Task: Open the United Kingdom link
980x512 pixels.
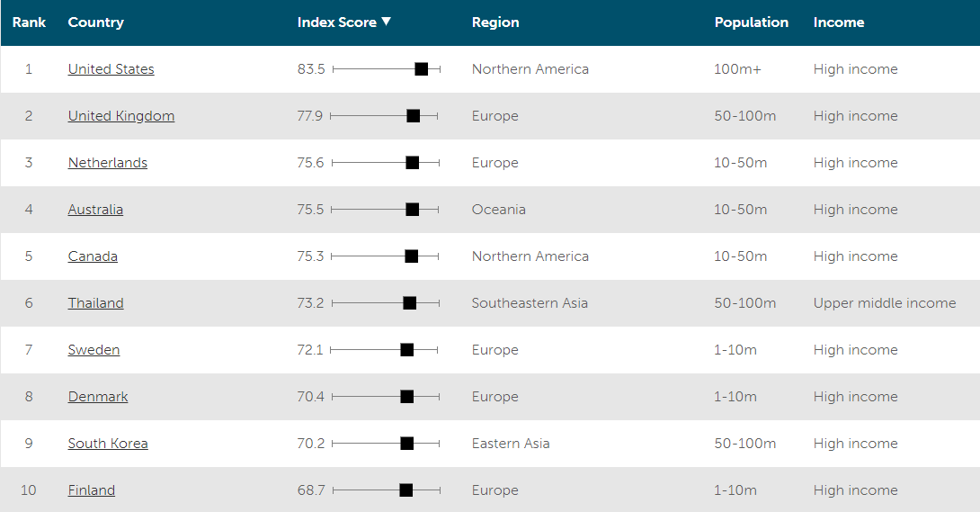Action: coord(121,116)
